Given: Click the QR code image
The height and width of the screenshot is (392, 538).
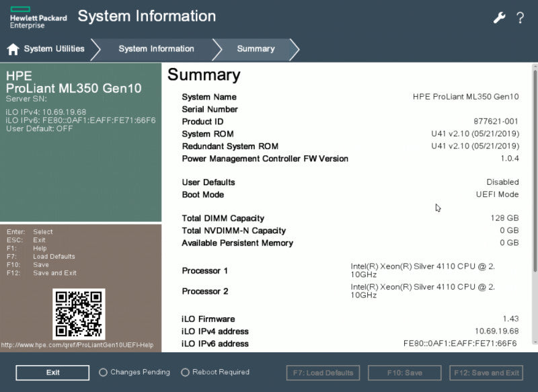Looking at the screenshot, I should pyautogui.click(x=79, y=314).
